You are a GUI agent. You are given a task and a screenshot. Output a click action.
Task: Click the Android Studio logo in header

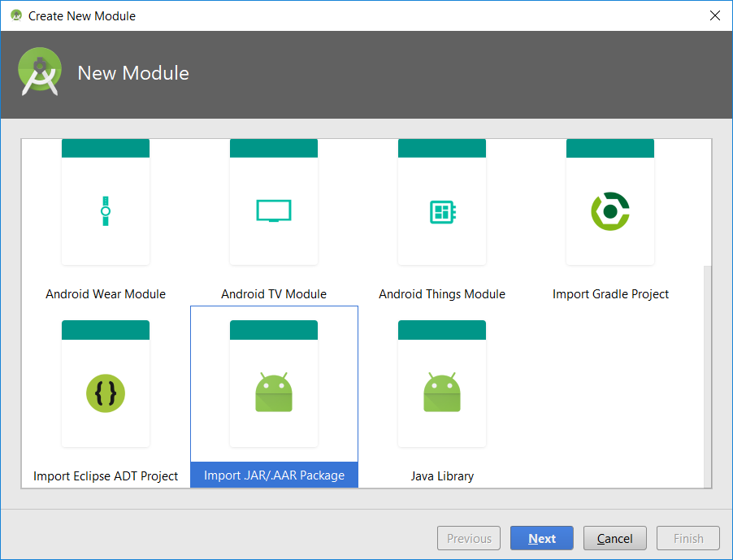coord(40,72)
